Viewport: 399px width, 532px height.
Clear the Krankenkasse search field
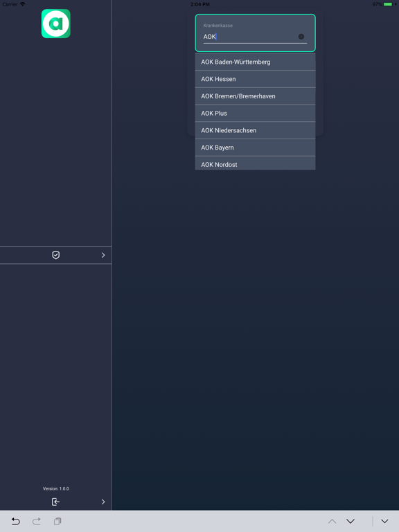301,37
